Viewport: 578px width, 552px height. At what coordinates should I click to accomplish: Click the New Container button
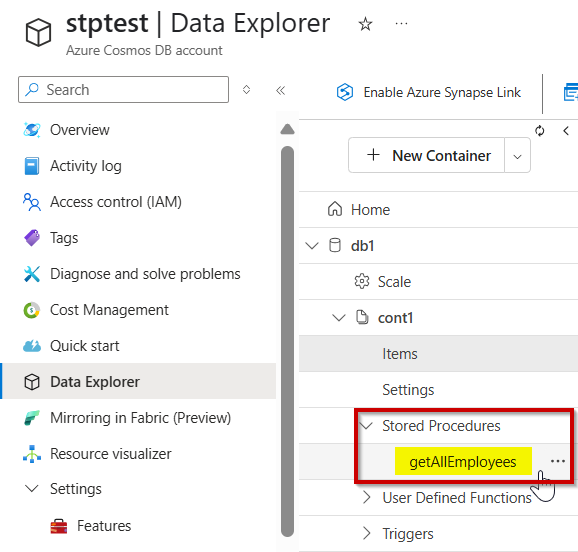click(426, 155)
